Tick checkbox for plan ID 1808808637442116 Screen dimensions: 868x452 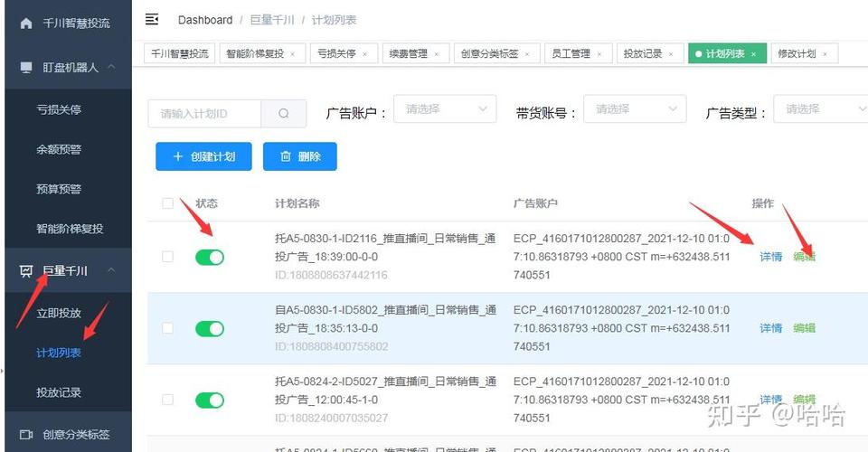pos(168,257)
